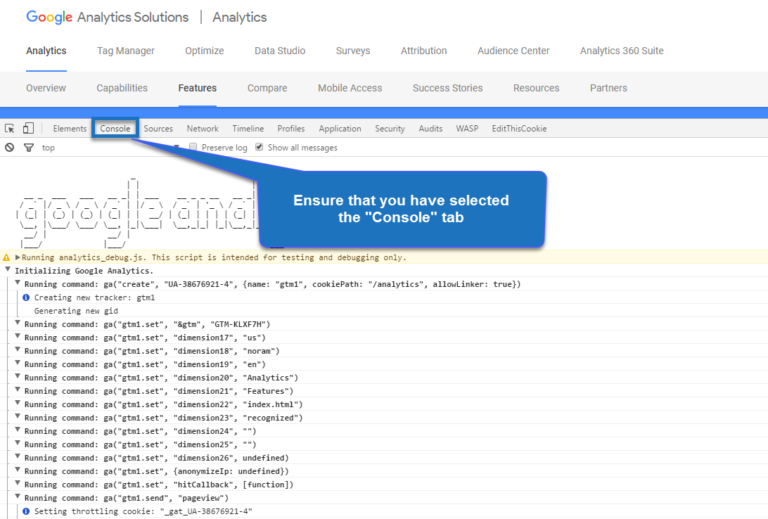Select the Analytics product tab in top nav
Viewport: 768px width, 519px height.
pos(46,51)
